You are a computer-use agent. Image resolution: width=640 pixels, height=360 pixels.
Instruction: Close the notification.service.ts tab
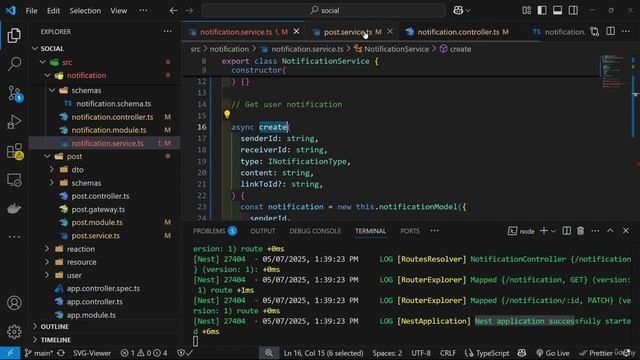point(297,31)
